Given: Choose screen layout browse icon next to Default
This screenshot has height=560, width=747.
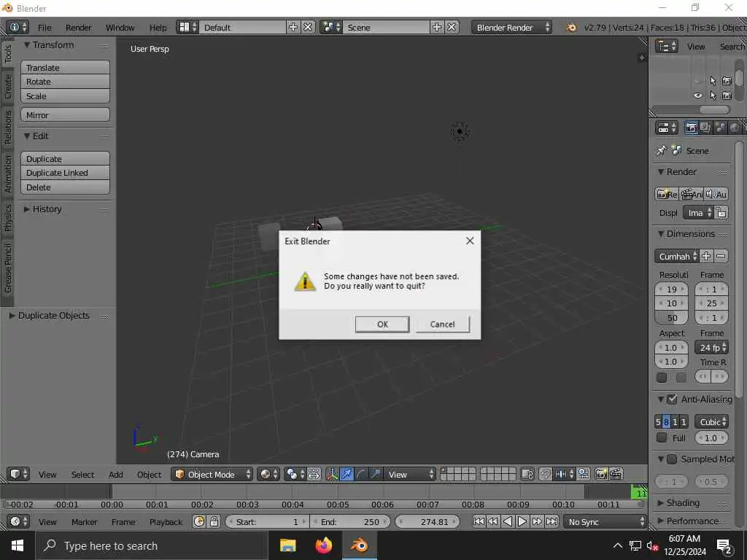Looking at the screenshot, I should point(187,27).
